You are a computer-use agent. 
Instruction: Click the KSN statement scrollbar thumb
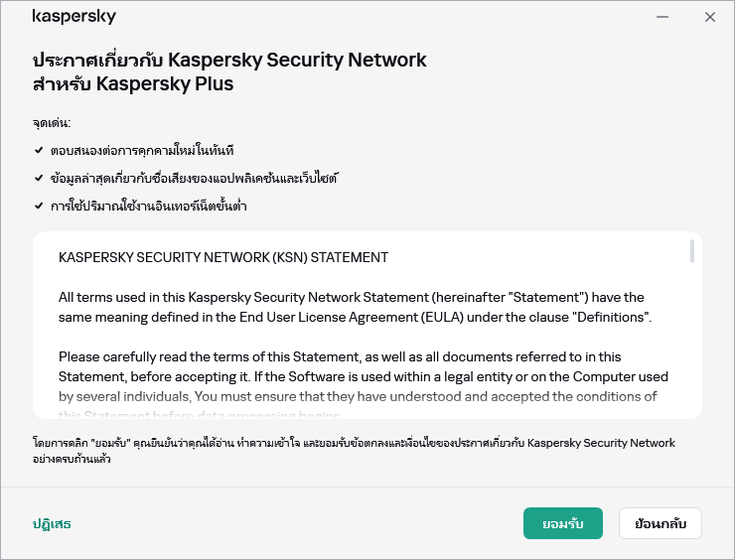[691, 252]
